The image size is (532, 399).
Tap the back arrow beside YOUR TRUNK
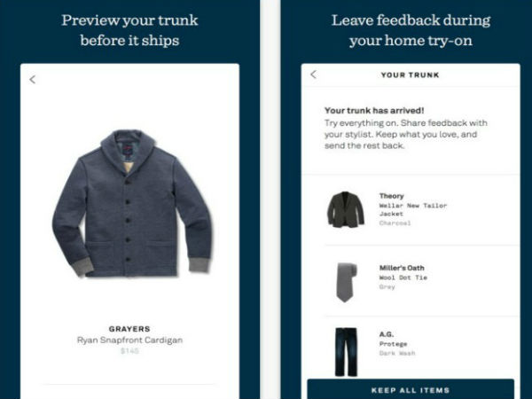pos(313,74)
